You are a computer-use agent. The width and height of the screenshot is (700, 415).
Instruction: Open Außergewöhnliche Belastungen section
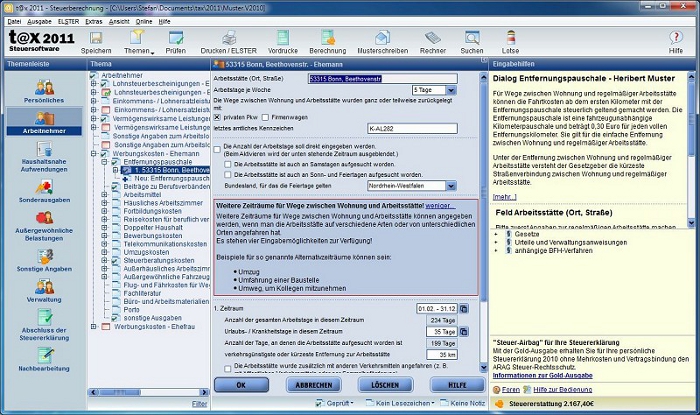[x=44, y=226]
